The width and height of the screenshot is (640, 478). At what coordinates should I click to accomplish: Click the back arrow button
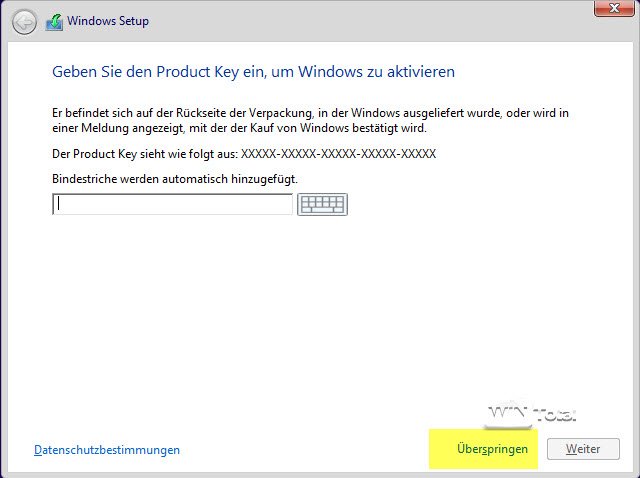pos(24,22)
